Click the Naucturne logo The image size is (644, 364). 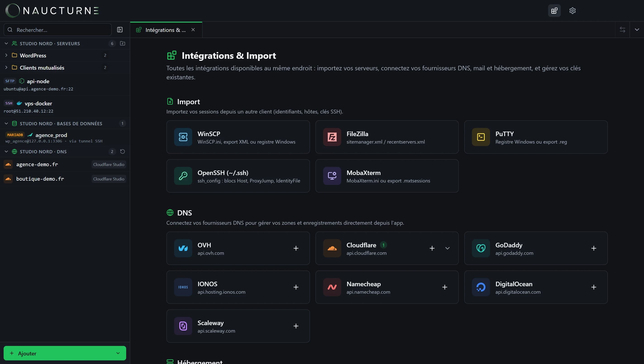tap(52, 10)
